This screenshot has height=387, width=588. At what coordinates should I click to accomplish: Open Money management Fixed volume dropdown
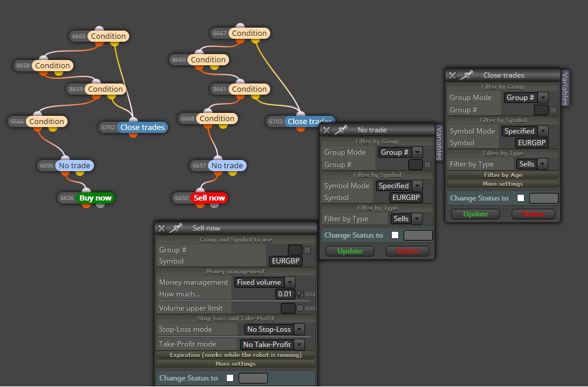click(x=265, y=282)
